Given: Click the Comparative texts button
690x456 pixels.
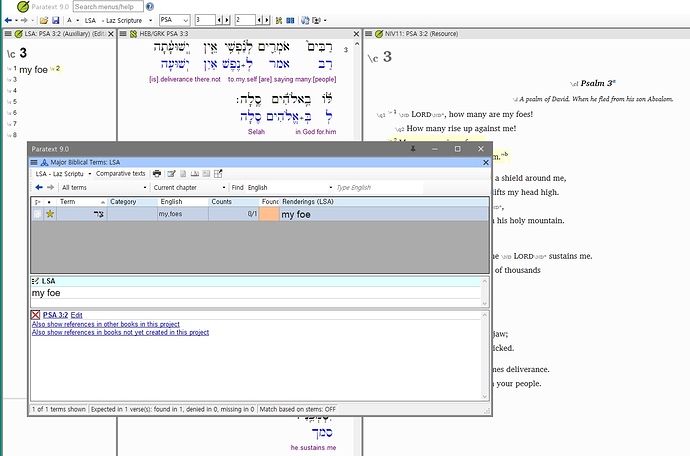Looking at the screenshot, I should coord(121,174).
